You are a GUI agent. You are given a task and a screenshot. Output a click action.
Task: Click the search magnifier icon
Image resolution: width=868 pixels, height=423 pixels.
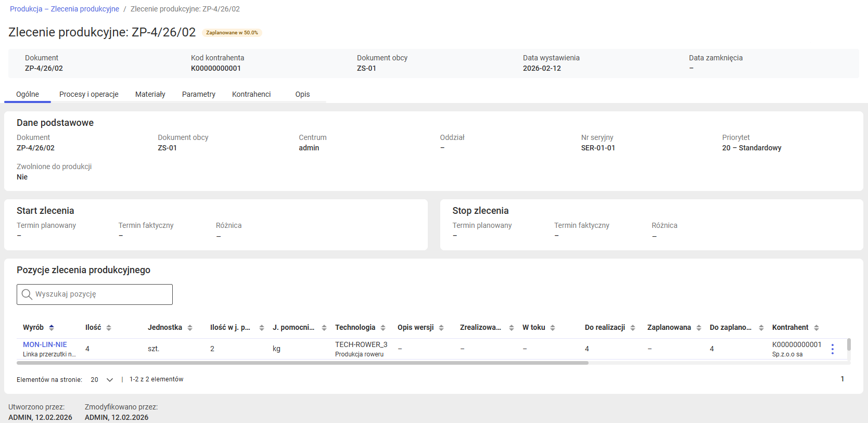coord(27,294)
